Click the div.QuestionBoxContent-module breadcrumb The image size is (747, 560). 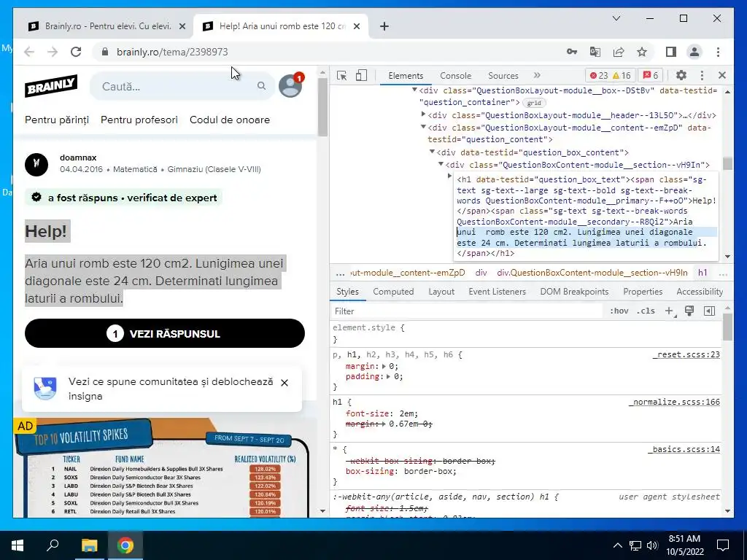click(x=592, y=273)
